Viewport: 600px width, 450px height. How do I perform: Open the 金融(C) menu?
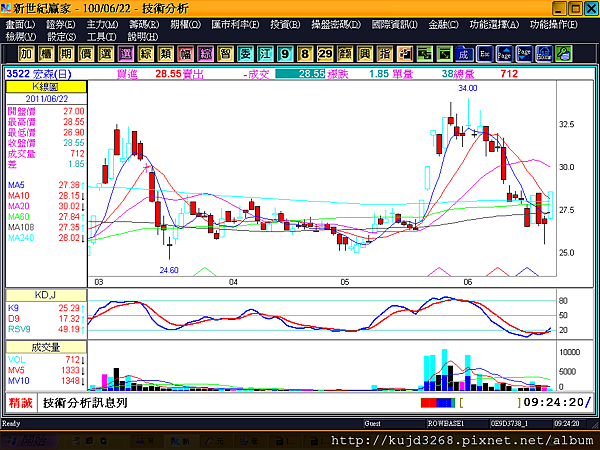point(443,24)
